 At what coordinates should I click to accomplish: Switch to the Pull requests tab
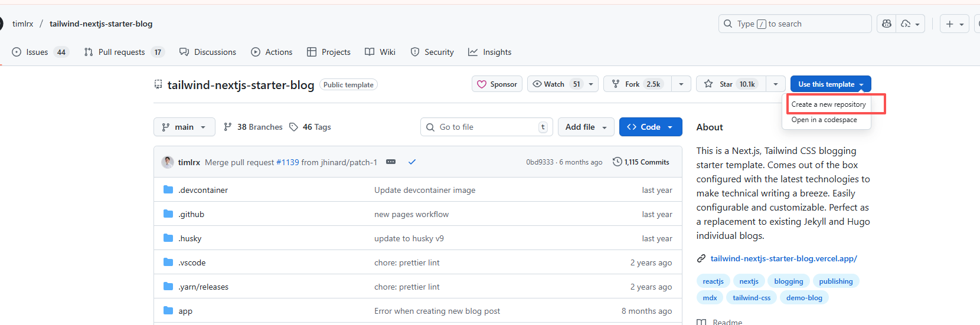coord(122,52)
